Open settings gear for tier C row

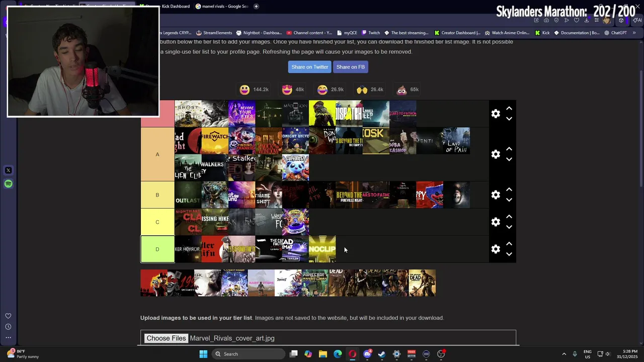(496, 222)
